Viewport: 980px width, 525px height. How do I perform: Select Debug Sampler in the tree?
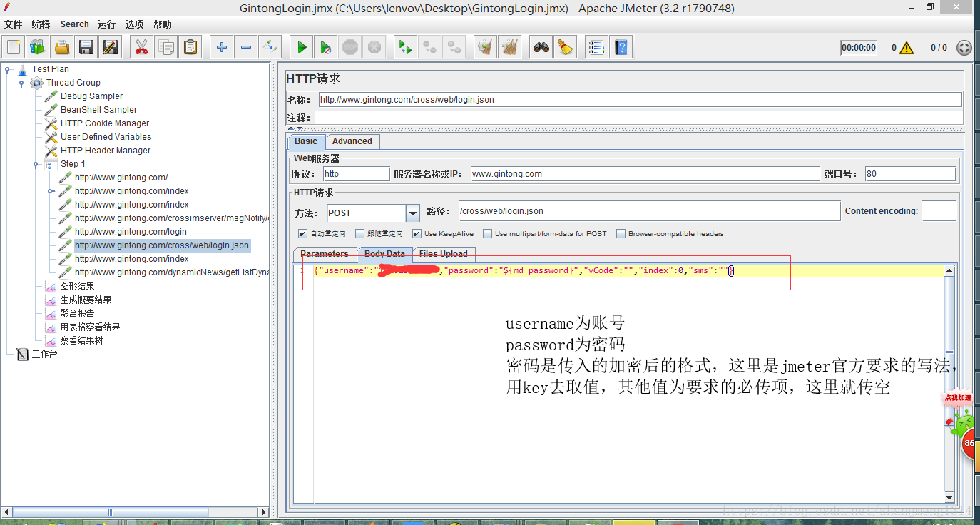[x=91, y=96]
